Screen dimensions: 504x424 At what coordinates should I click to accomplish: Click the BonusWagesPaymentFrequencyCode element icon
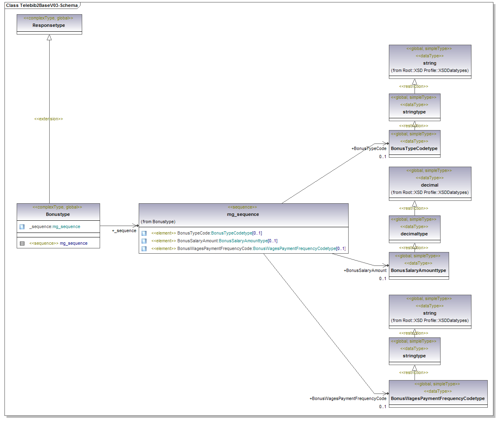(x=144, y=249)
